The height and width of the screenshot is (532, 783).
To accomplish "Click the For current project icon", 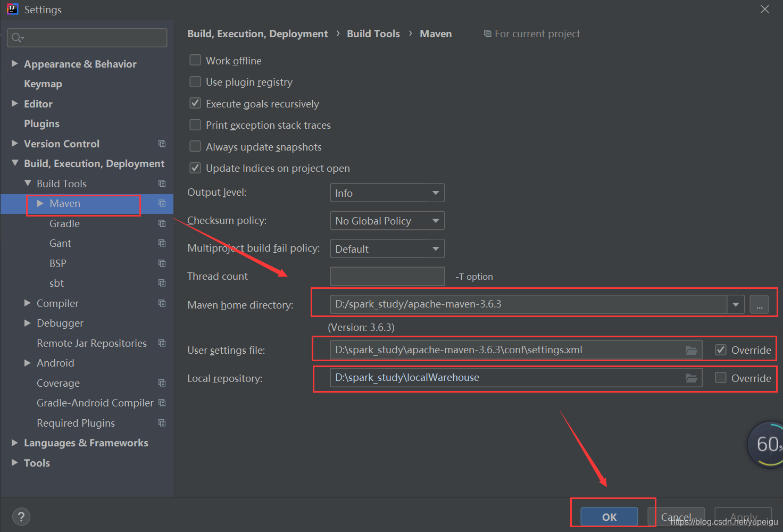I will pyautogui.click(x=487, y=34).
